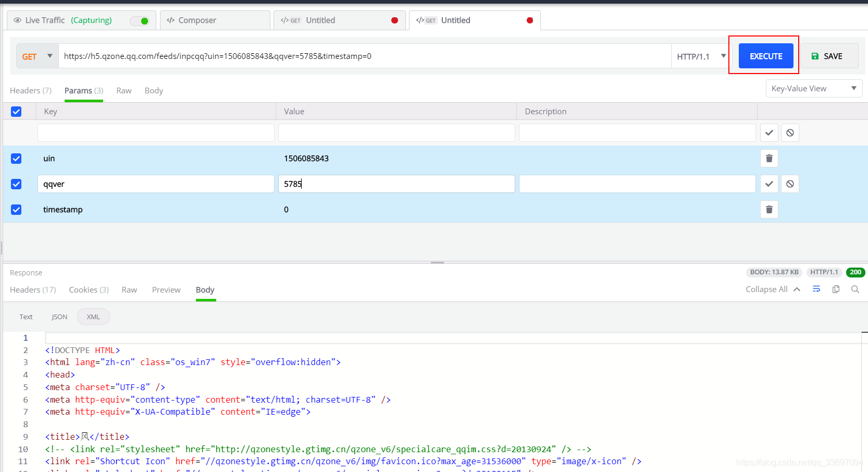Open the HTTP/1.1 protocol dropdown
The width and height of the screenshot is (868, 472).
pos(701,56)
